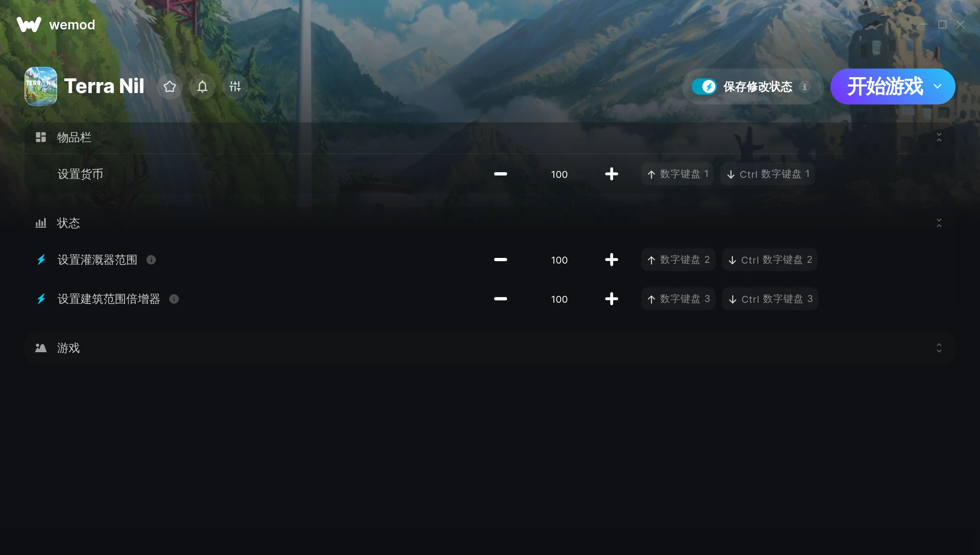This screenshot has height=555, width=980.
Task: Collapse the 状态 section
Action: tap(939, 223)
